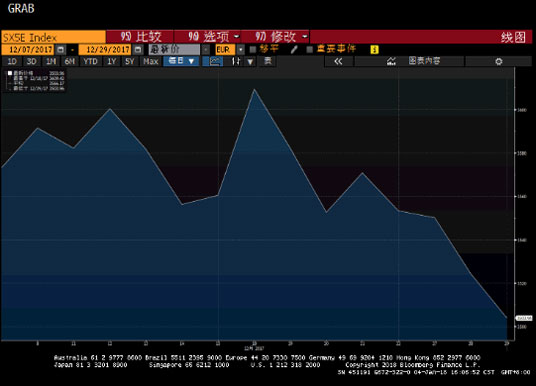Select the 1Y time range

coord(112,62)
